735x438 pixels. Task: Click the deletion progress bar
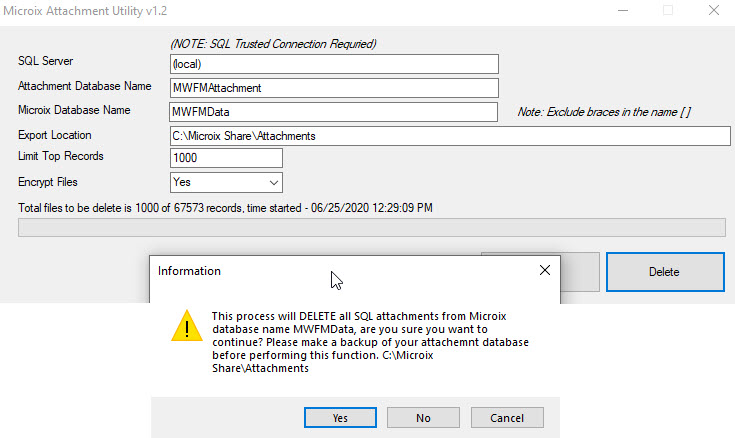(x=371, y=227)
